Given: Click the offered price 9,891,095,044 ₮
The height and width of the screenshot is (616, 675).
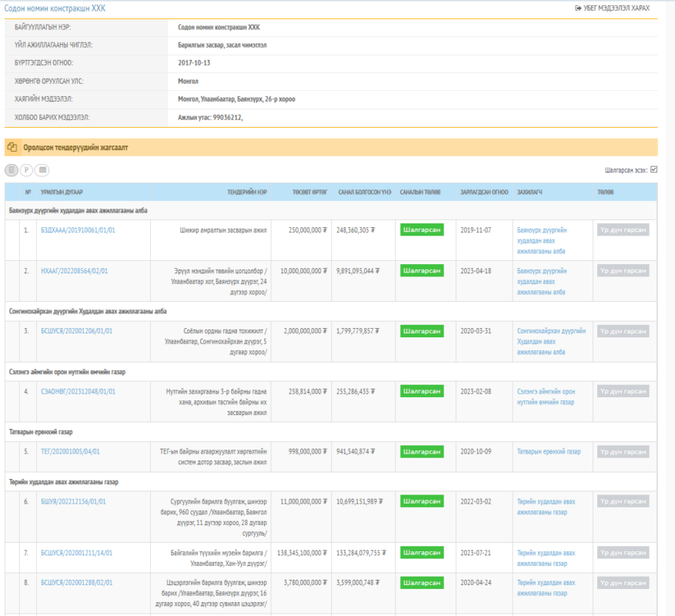Looking at the screenshot, I should click(x=358, y=271).
